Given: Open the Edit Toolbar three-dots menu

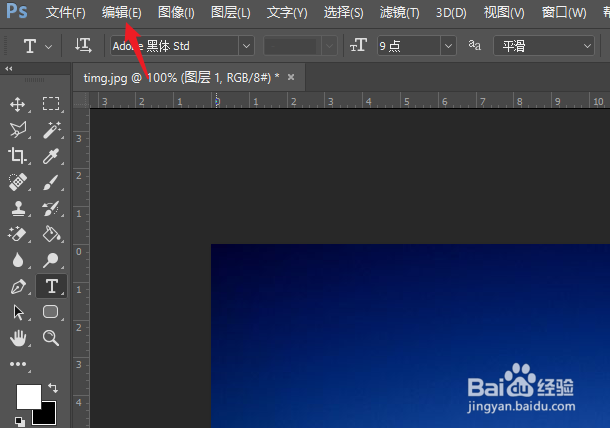Looking at the screenshot, I should [x=18, y=364].
